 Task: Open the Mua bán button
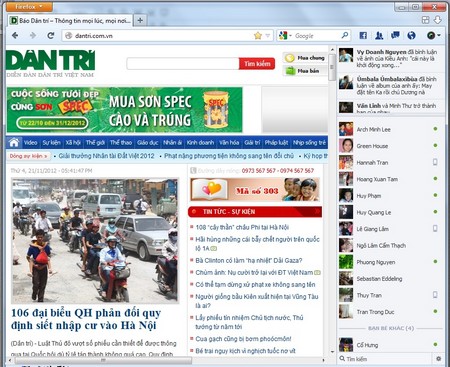[x=305, y=71]
